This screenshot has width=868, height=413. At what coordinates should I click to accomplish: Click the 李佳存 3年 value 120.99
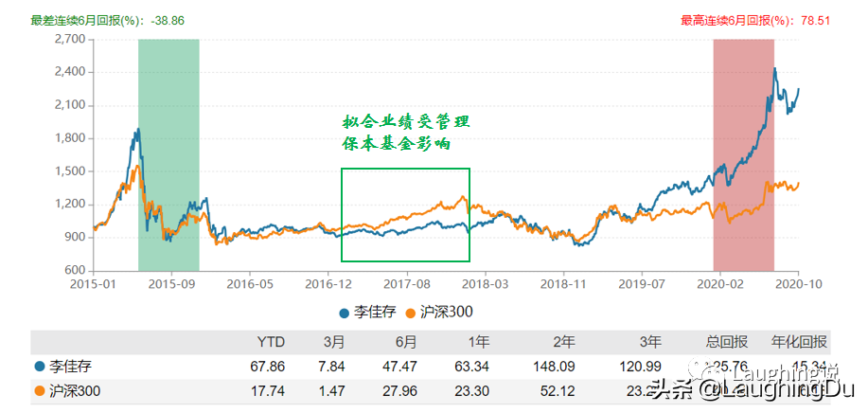[x=640, y=367]
